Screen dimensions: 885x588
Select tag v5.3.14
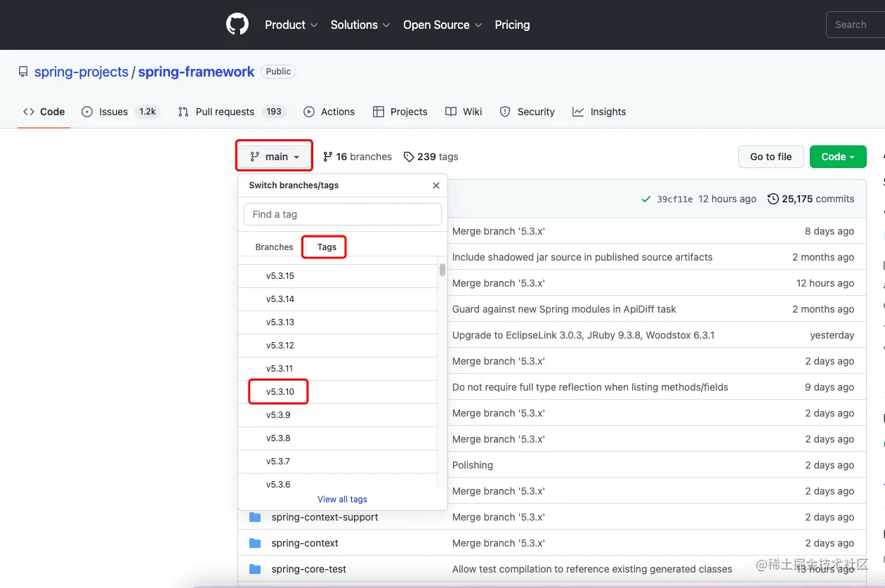click(x=338, y=299)
